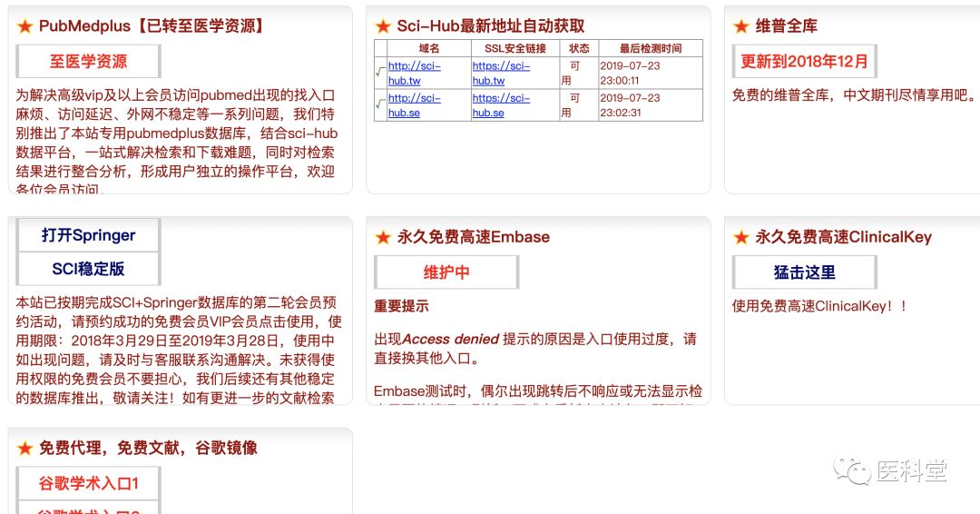This screenshot has width=980, height=514.
Task: Click the 维普全库 heading
Action: 786,26
